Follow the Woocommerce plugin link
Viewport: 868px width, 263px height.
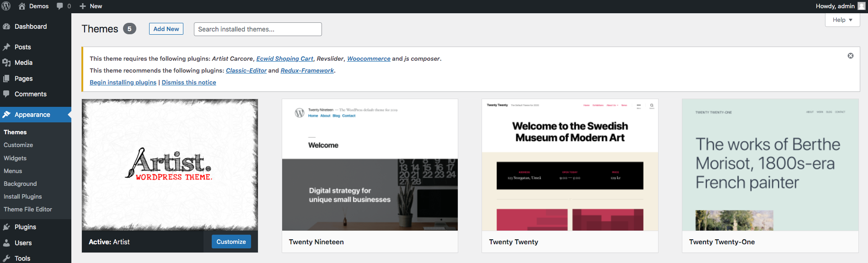pyautogui.click(x=369, y=58)
